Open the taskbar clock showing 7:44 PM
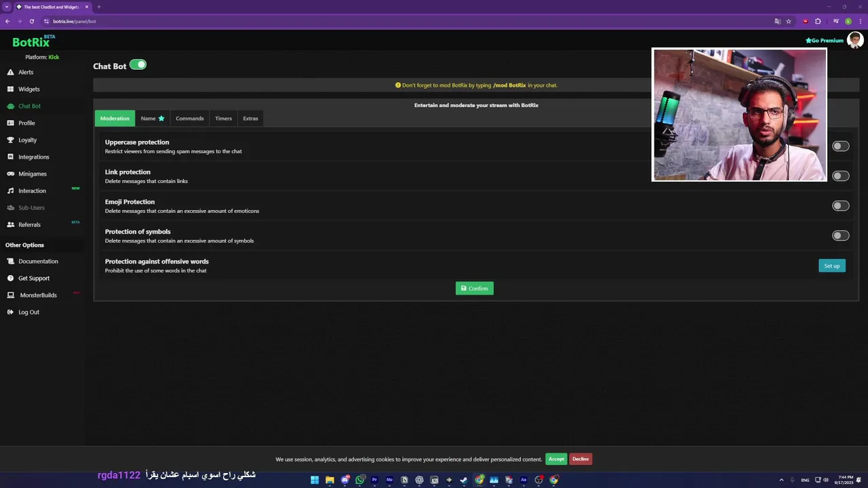 point(846,480)
